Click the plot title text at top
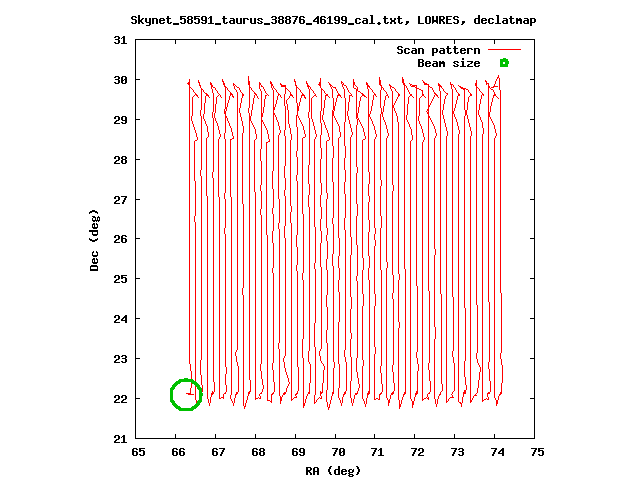Viewport: 640px width, 480px height. tap(333, 20)
